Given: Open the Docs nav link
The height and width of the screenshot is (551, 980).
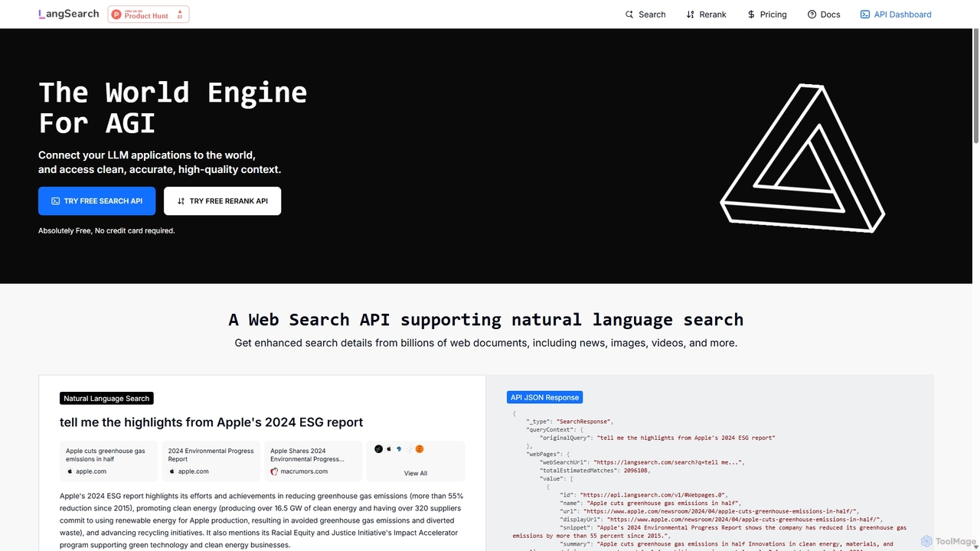Looking at the screenshot, I should coord(824,15).
